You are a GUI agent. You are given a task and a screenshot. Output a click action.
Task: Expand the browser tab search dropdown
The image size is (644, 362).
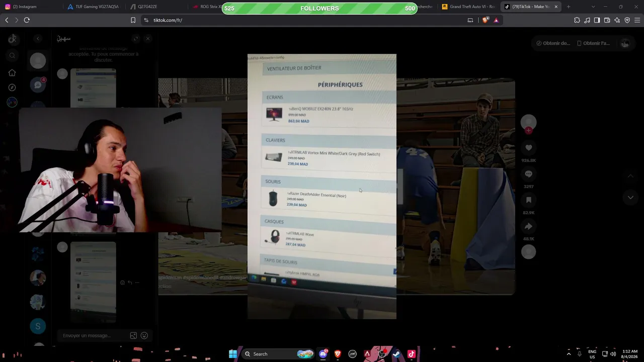pos(593,7)
